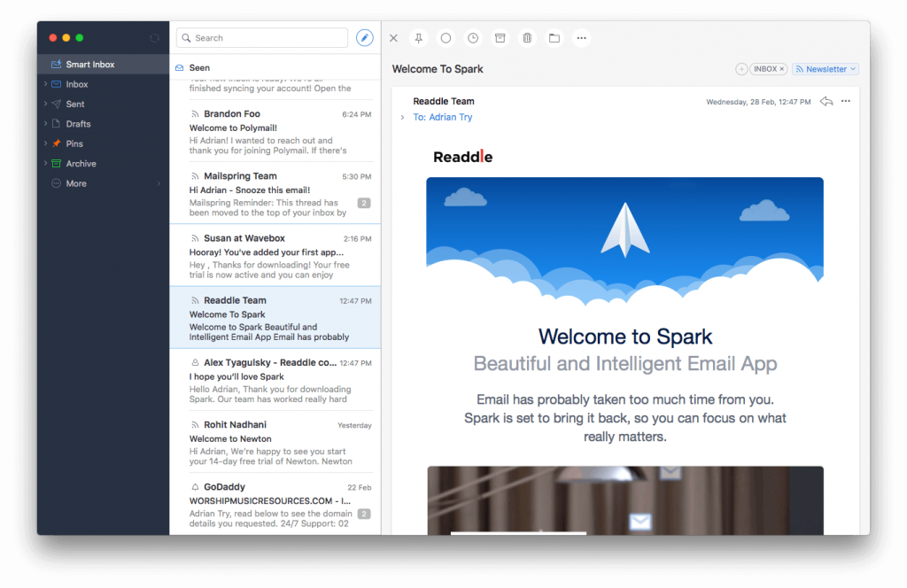Expand the More section in the sidebar
The image size is (907, 588).
pyautogui.click(x=159, y=183)
